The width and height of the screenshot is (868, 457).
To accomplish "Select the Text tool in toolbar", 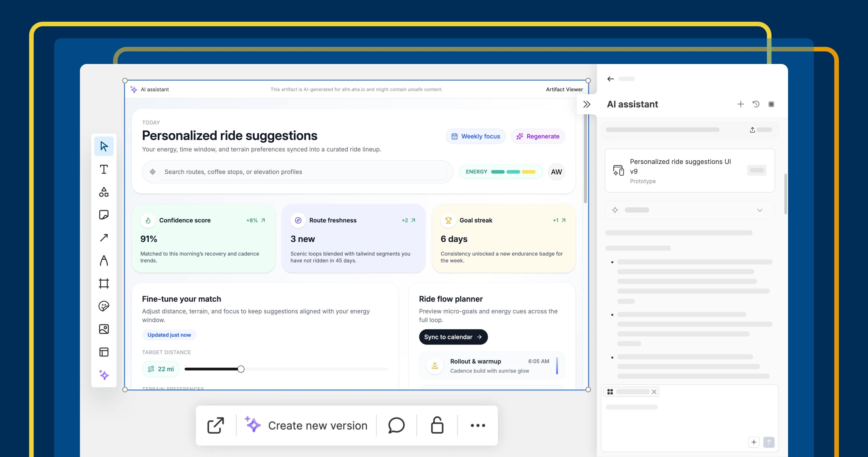I will pyautogui.click(x=104, y=169).
